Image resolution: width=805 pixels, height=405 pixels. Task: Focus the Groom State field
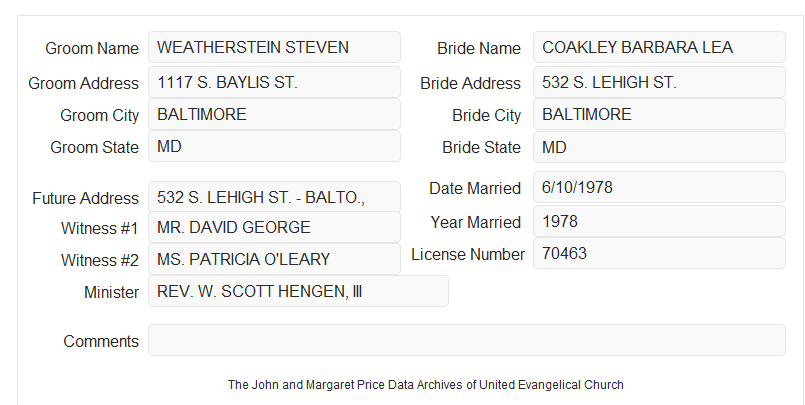(x=274, y=146)
